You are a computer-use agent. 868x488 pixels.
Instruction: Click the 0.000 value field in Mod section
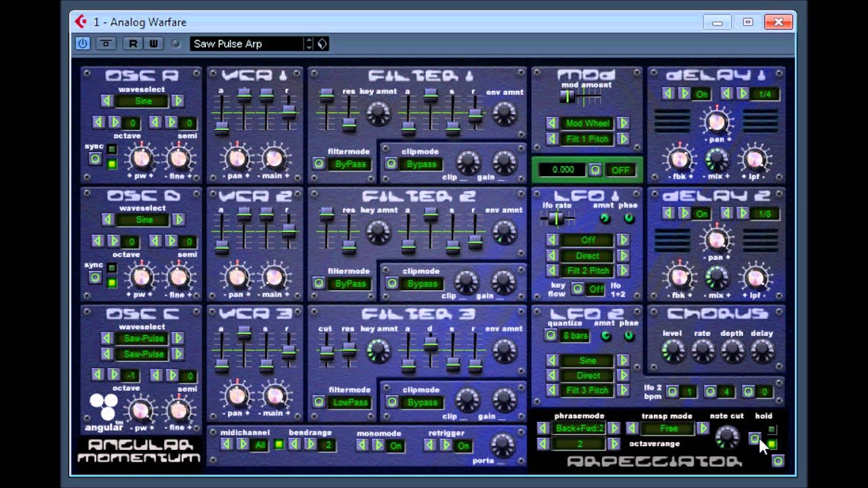pos(562,170)
